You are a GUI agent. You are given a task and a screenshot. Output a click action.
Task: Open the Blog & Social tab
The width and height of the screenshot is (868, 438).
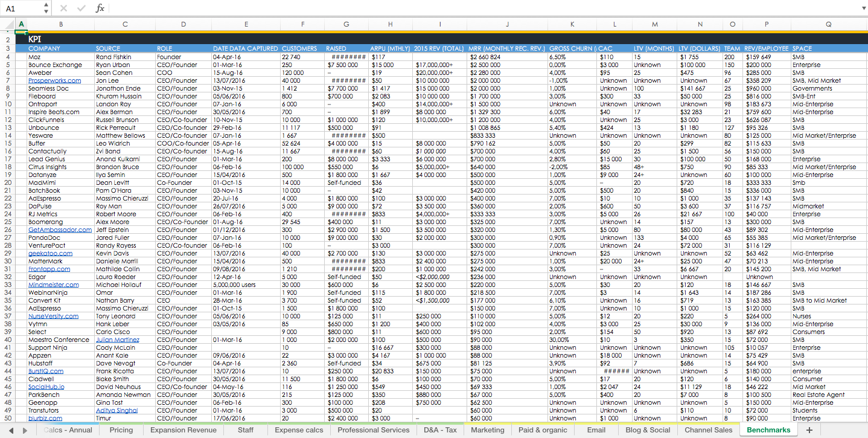[x=648, y=430]
